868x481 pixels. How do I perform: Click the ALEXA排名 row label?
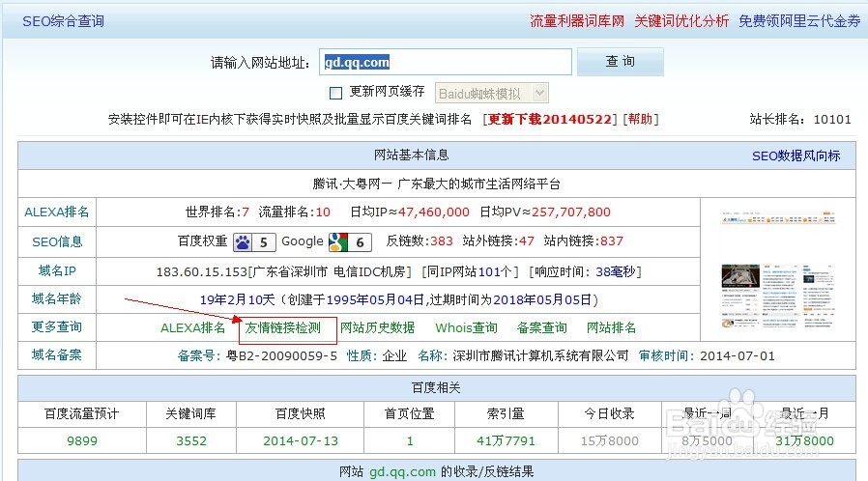56,212
